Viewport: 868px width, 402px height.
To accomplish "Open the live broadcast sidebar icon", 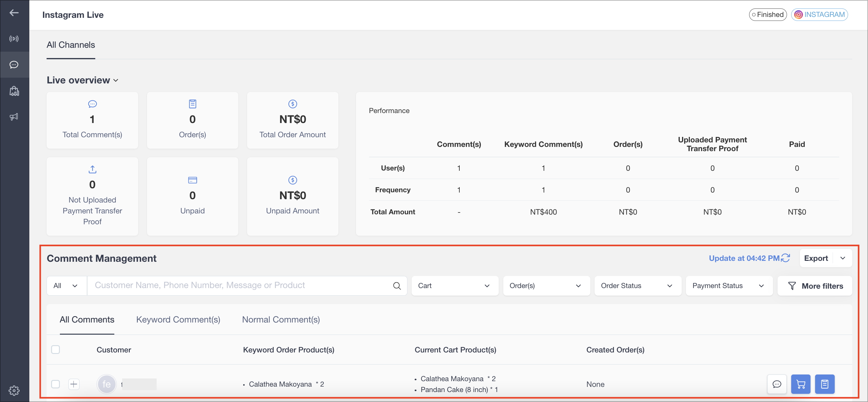I will coord(14,39).
